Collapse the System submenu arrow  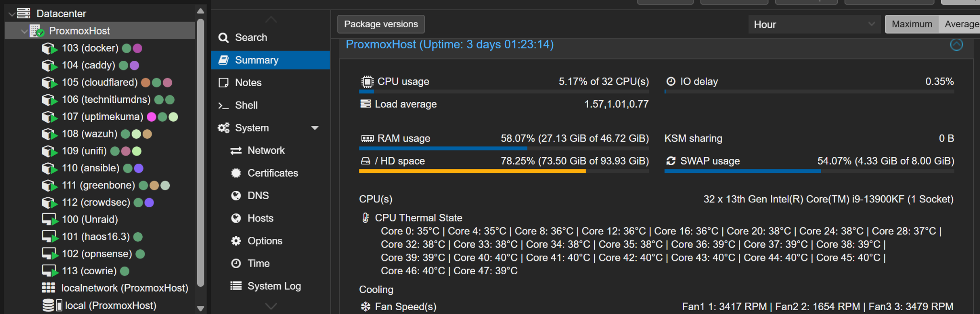pyautogui.click(x=315, y=128)
